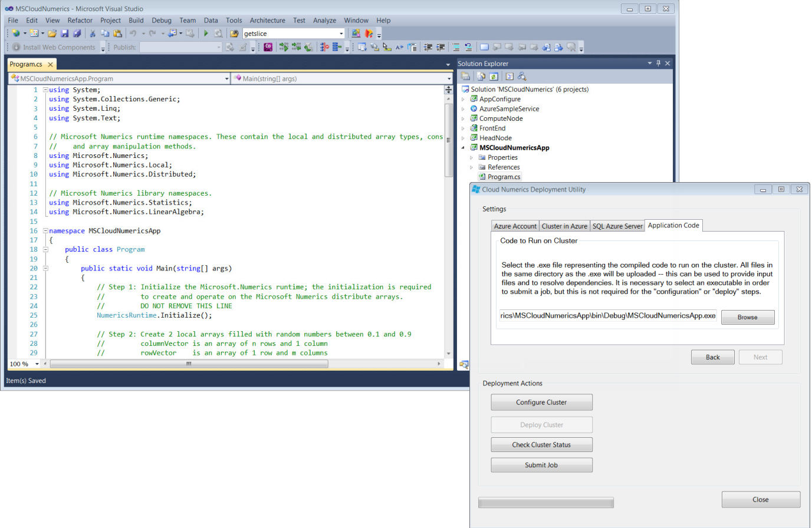Click the Back button in Deployment Utility

pyautogui.click(x=712, y=357)
